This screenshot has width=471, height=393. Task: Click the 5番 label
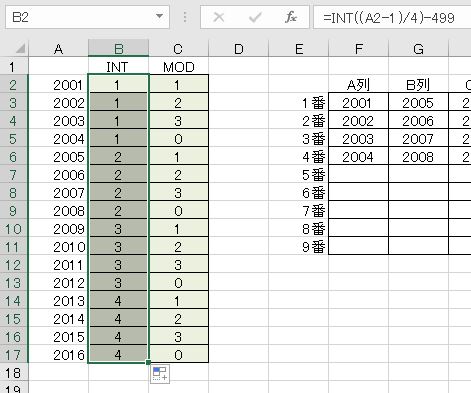point(313,175)
